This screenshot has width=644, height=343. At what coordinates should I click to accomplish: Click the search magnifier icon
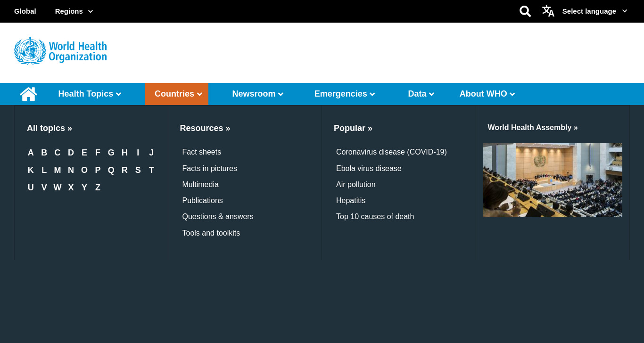point(525,11)
